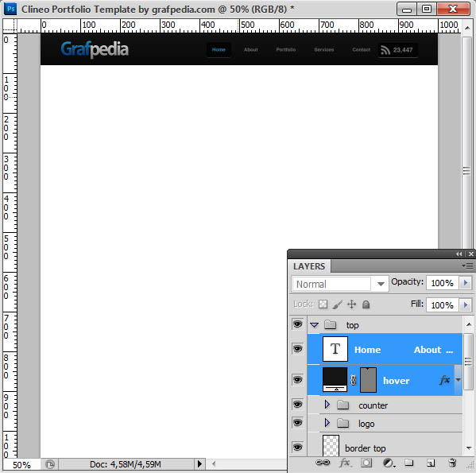This screenshot has width=476, height=473.
Task: Select the border top layer name
Action: (366, 448)
